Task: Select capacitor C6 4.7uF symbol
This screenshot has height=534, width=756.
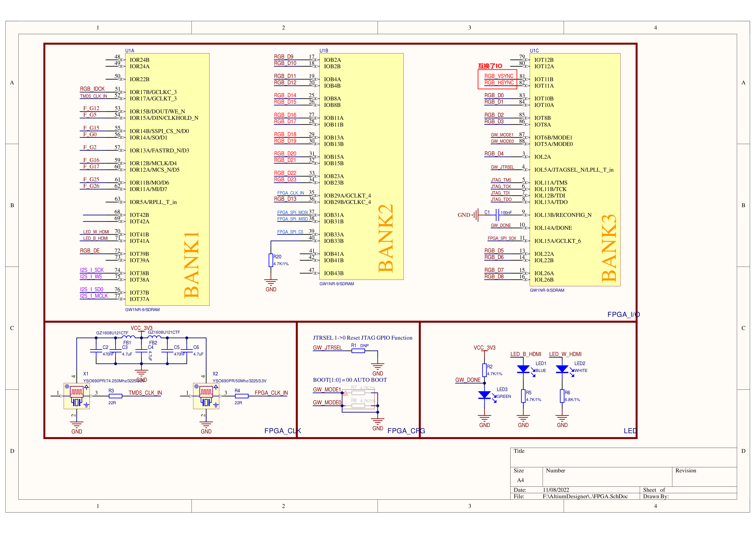Action: (187, 351)
